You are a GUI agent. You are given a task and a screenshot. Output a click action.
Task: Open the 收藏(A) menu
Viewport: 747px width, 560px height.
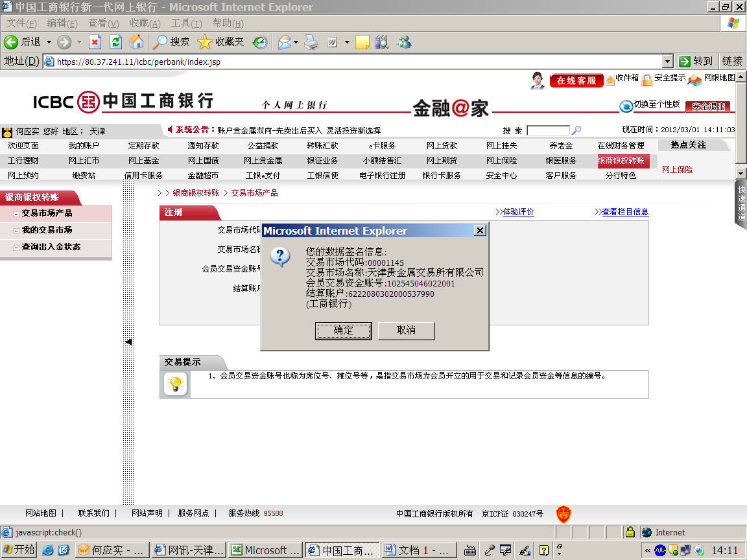(x=145, y=23)
